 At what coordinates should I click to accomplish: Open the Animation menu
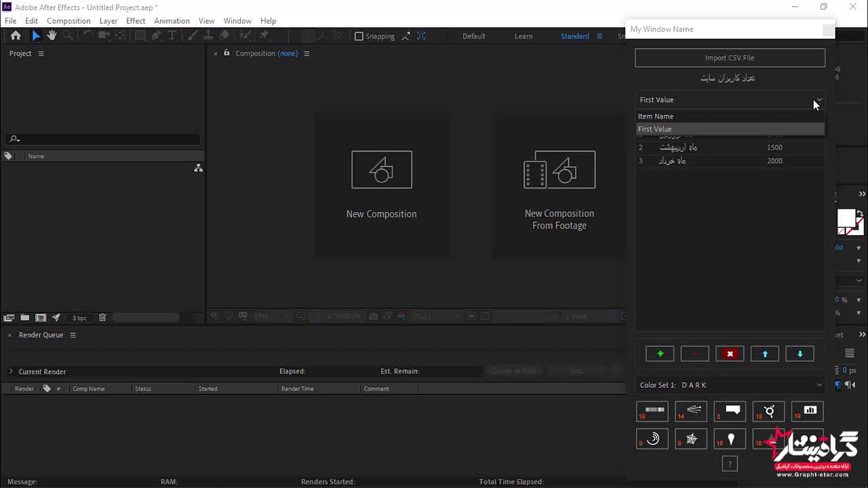coord(172,21)
